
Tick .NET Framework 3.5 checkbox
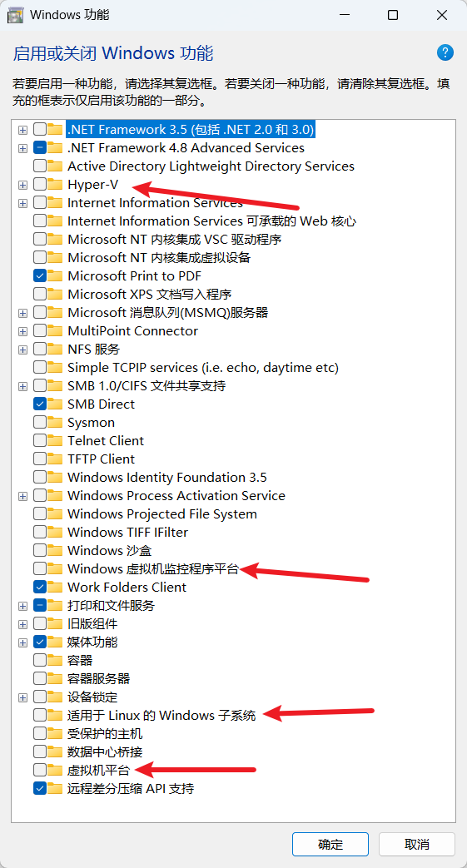click(40, 130)
